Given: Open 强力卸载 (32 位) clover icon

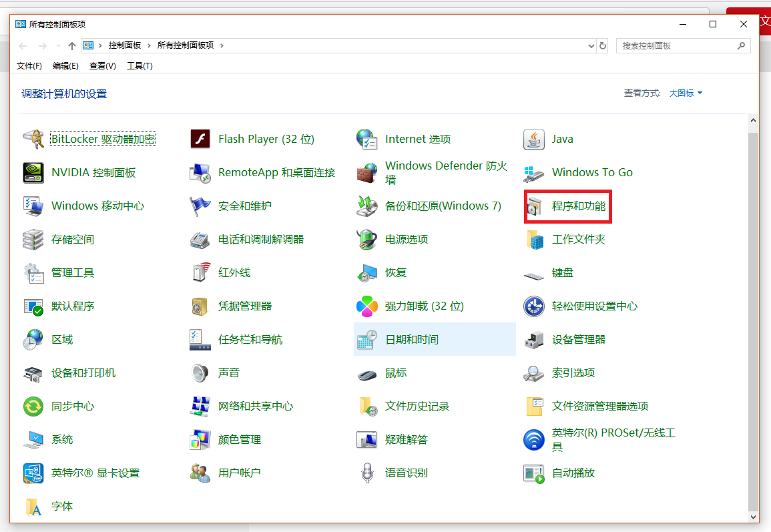Looking at the screenshot, I should [x=367, y=306].
